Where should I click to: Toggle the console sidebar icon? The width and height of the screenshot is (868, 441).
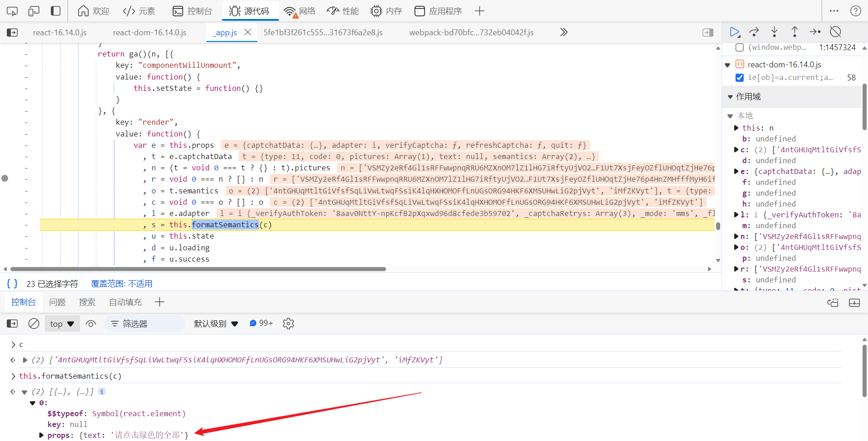(x=12, y=324)
